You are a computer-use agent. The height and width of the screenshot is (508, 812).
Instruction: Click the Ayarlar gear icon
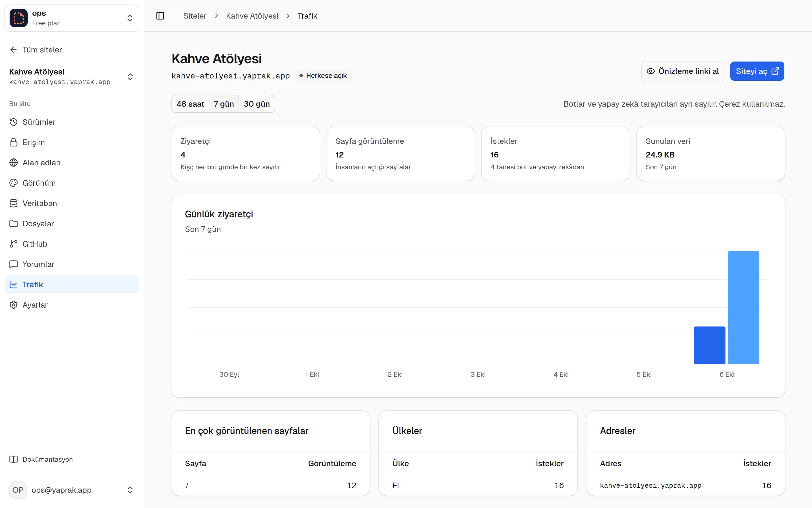[14, 305]
